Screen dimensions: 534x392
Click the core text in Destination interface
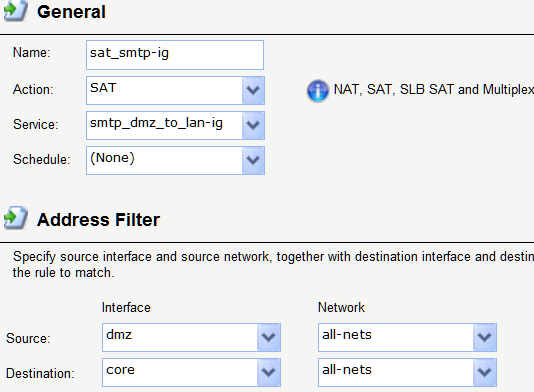tap(121, 370)
